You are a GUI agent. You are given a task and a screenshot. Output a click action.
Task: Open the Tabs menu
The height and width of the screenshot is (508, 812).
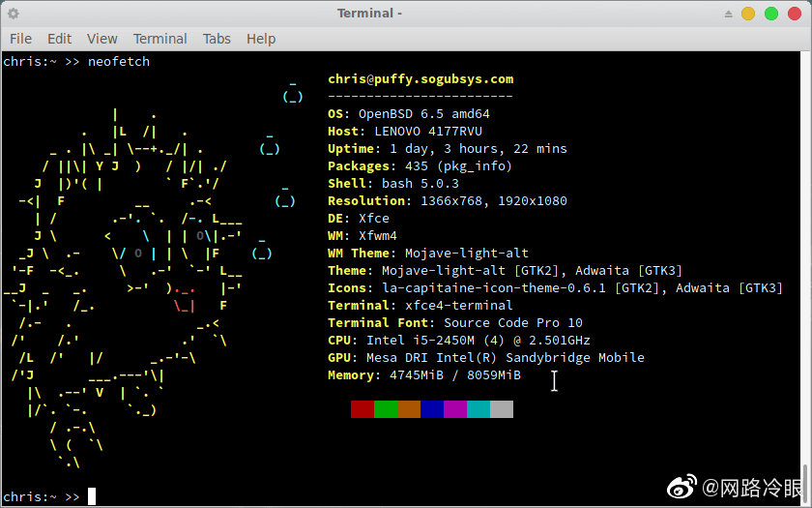(217, 39)
